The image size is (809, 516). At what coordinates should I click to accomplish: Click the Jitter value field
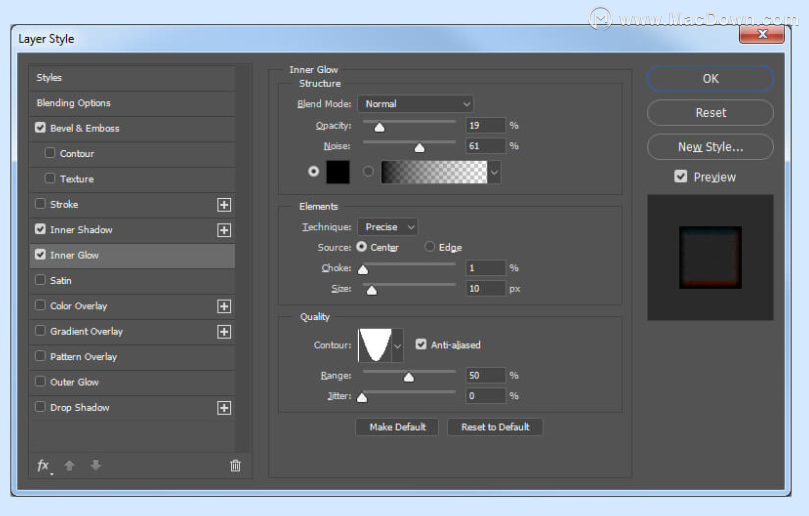[485, 396]
